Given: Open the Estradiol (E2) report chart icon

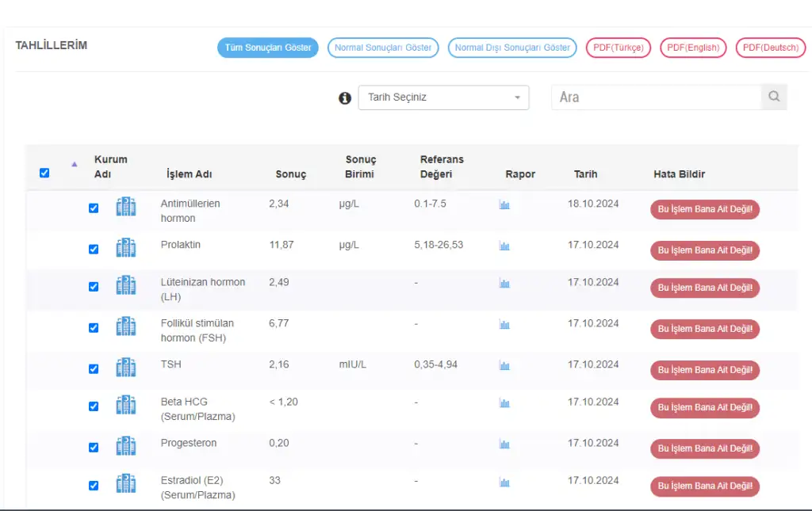Looking at the screenshot, I should pyautogui.click(x=504, y=482).
